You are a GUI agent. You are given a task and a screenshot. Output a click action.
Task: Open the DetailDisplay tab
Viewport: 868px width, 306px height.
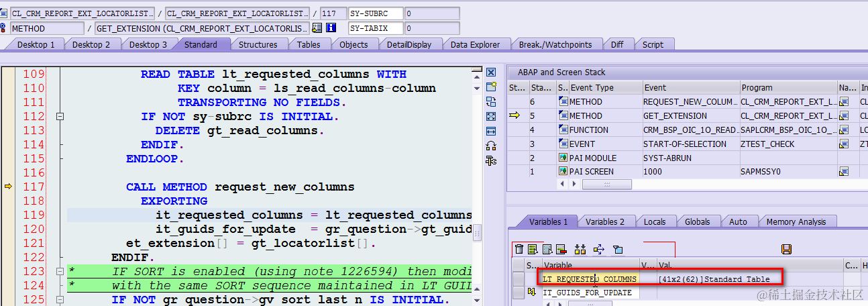coord(409,44)
